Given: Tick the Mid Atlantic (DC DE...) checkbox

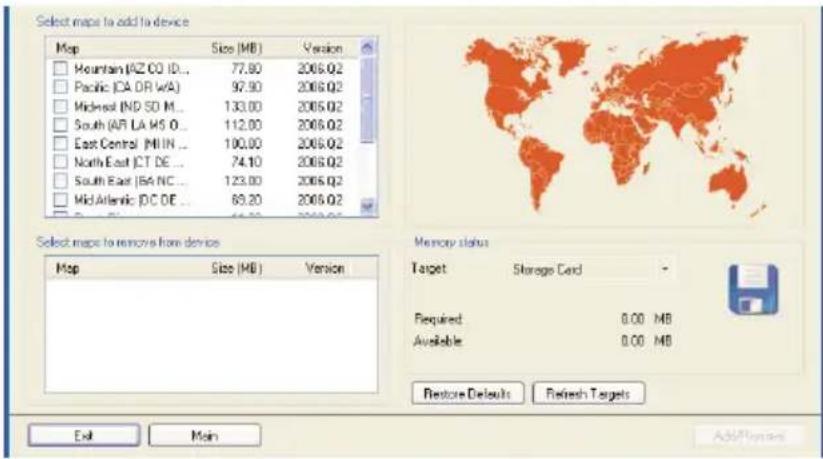Looking at the screenshot, I should coord(61,200).
